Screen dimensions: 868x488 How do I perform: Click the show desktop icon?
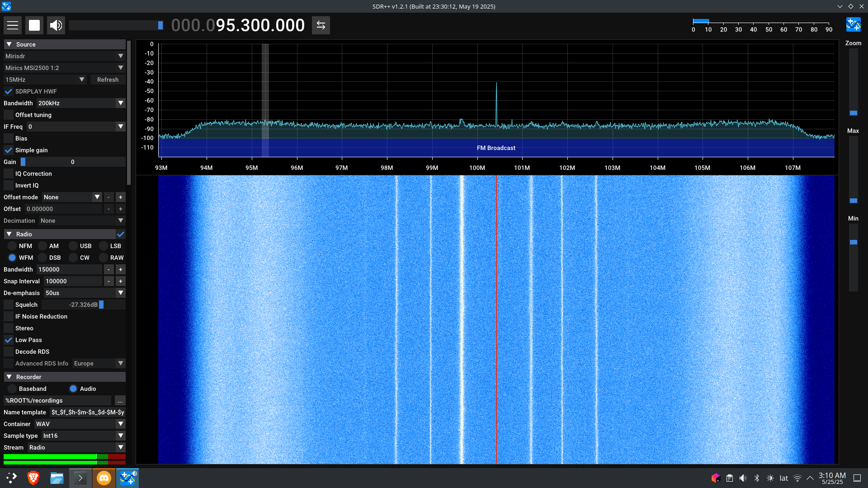pos(857,478)
